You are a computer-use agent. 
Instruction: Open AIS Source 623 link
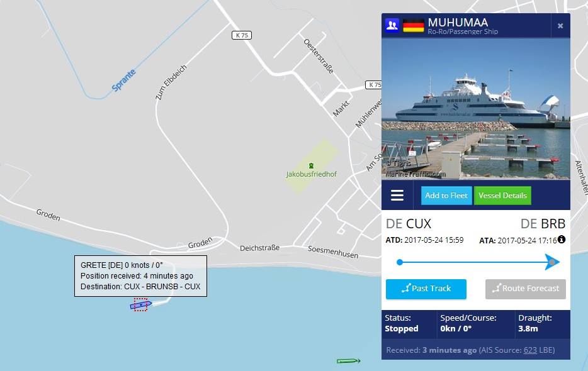tap(530, 350)
